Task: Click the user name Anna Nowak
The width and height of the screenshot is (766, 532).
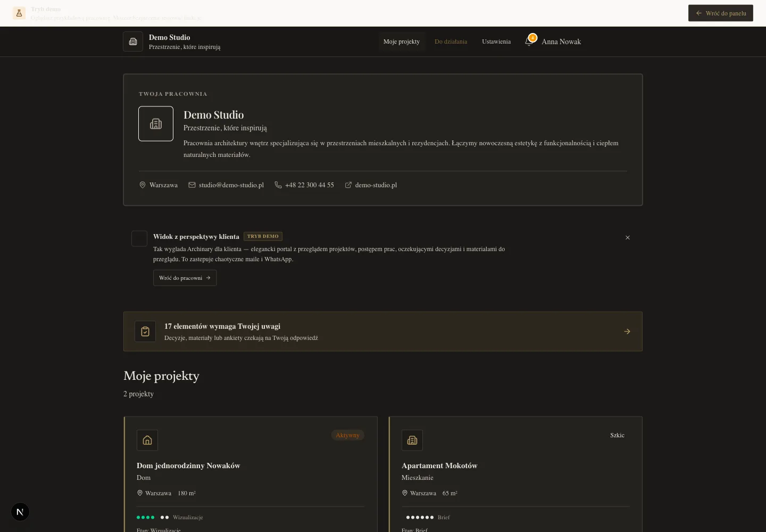Action: coord(561,41)
